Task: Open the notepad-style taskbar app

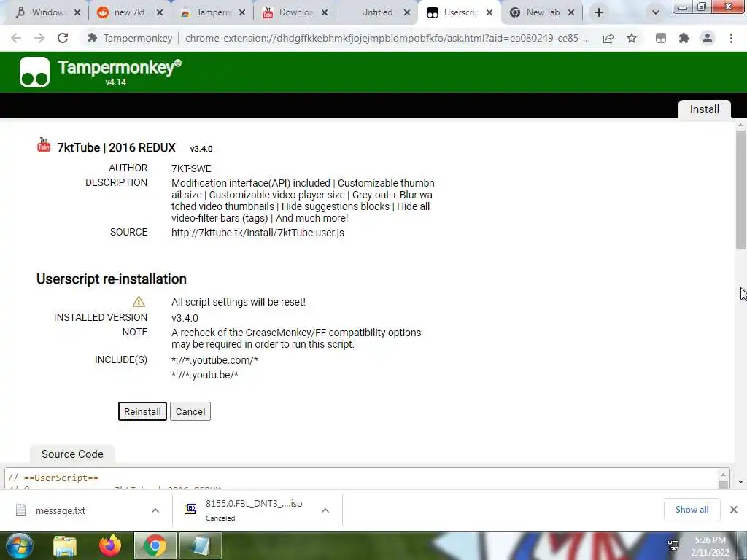Action: tap(200, 545)
